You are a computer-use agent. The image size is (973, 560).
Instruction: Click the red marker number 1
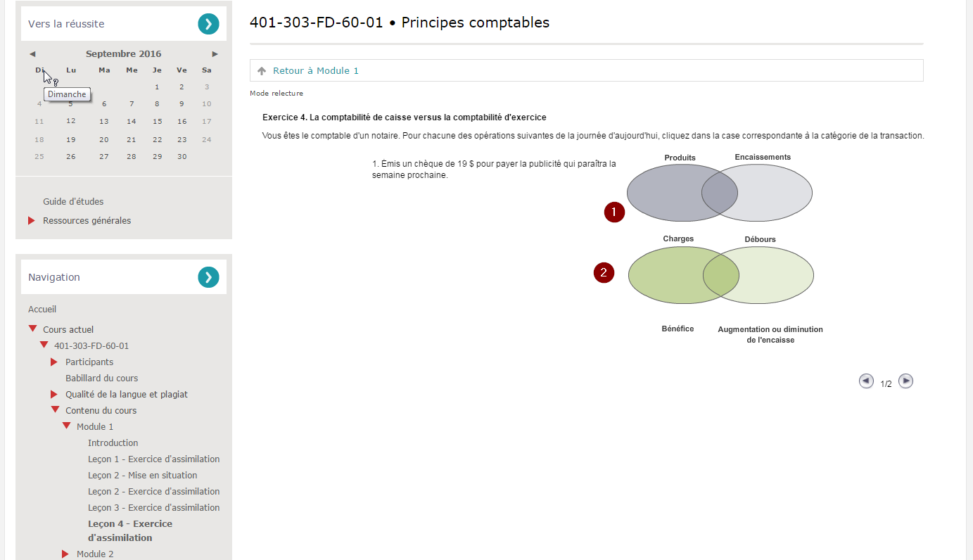pyautogui.click(x=614, y=212)
